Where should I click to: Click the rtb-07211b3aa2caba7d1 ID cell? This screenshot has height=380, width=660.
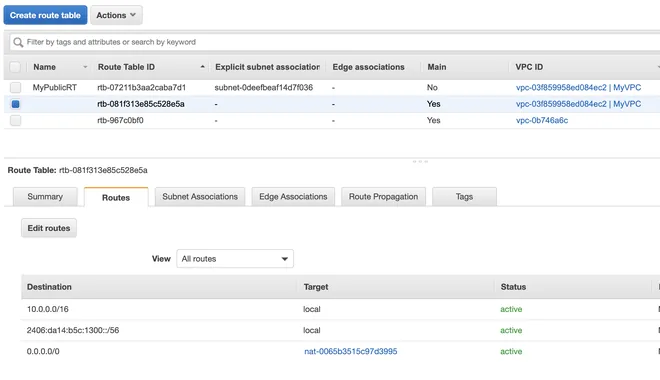(x=141, y=88)
